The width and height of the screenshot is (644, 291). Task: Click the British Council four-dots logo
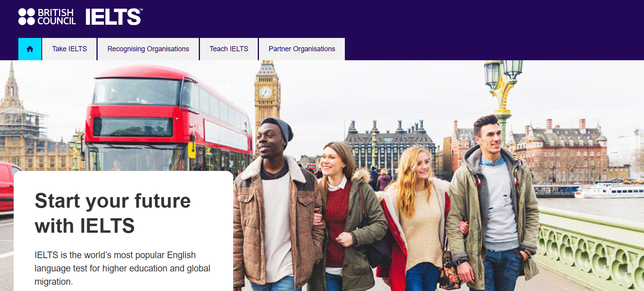(x=27, y=17)
